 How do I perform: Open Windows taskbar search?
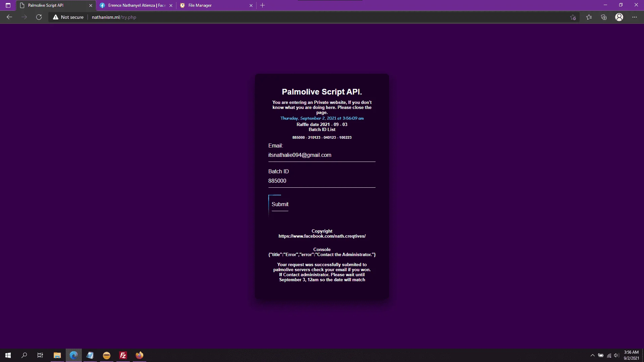click(24, 355)
